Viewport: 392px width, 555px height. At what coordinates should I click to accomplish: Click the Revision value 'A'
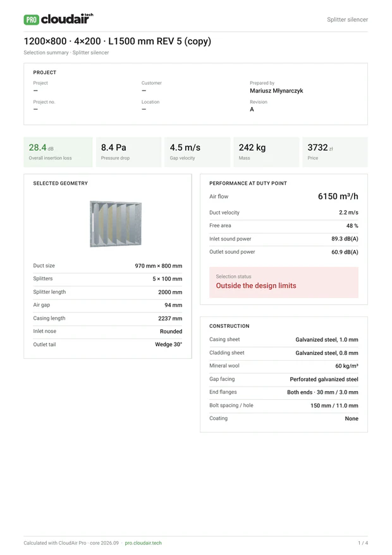[x=252, y=109]
